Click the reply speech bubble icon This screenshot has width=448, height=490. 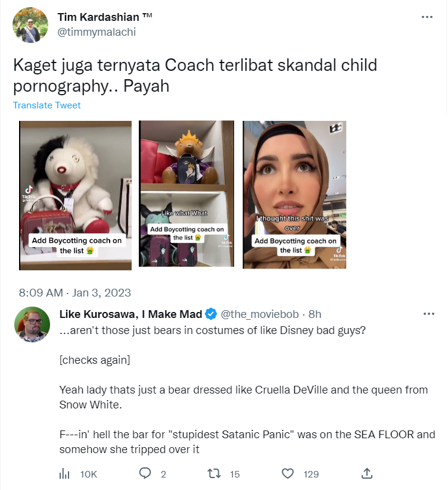tap(145, 473)
